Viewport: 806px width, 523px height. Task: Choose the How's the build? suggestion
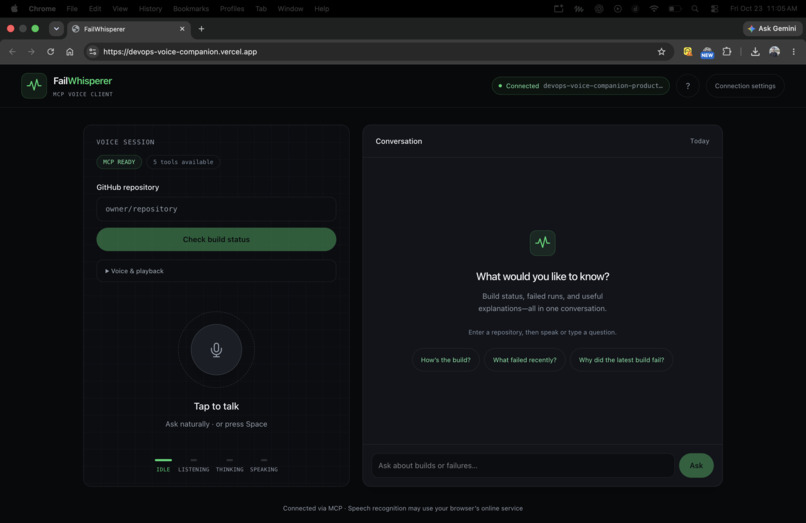click(x=446, y=360)
